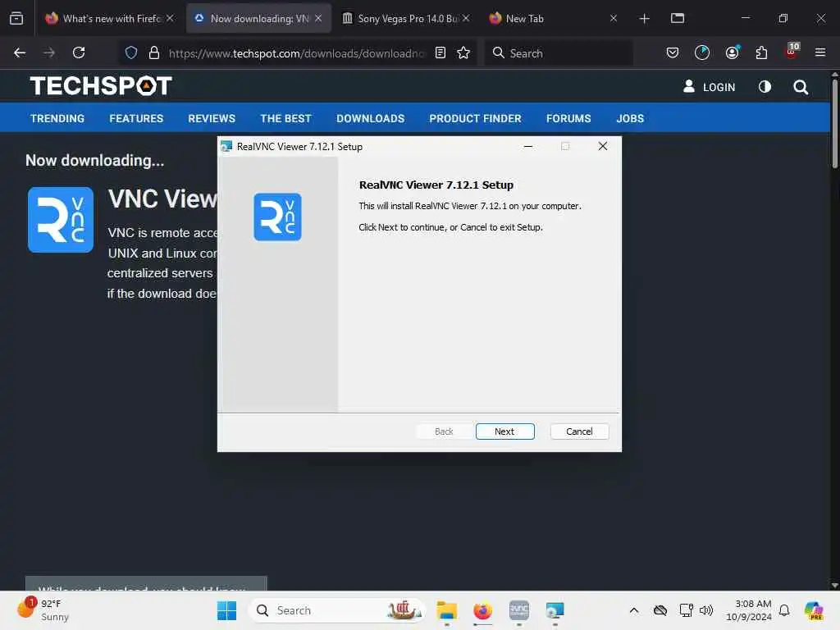Screen dimensions: 840x630
Task: Reload the current page
Action: coord(79,52)
